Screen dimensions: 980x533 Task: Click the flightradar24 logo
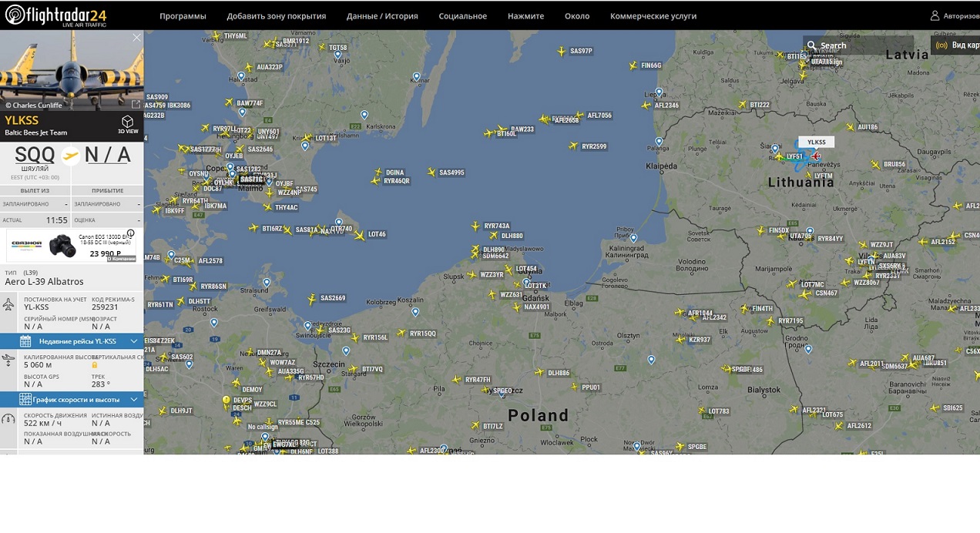pos(56,15)
